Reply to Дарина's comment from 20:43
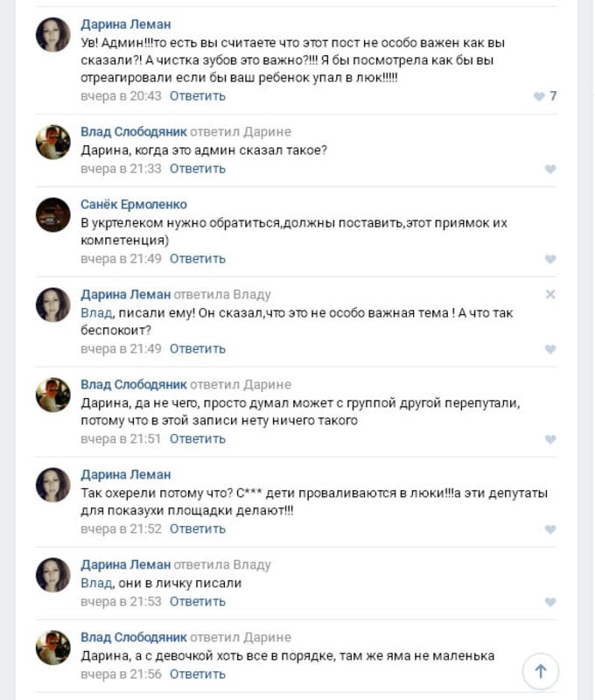This screenshot has height=700, width=595. pyautogui.click(x=198, y=96)
